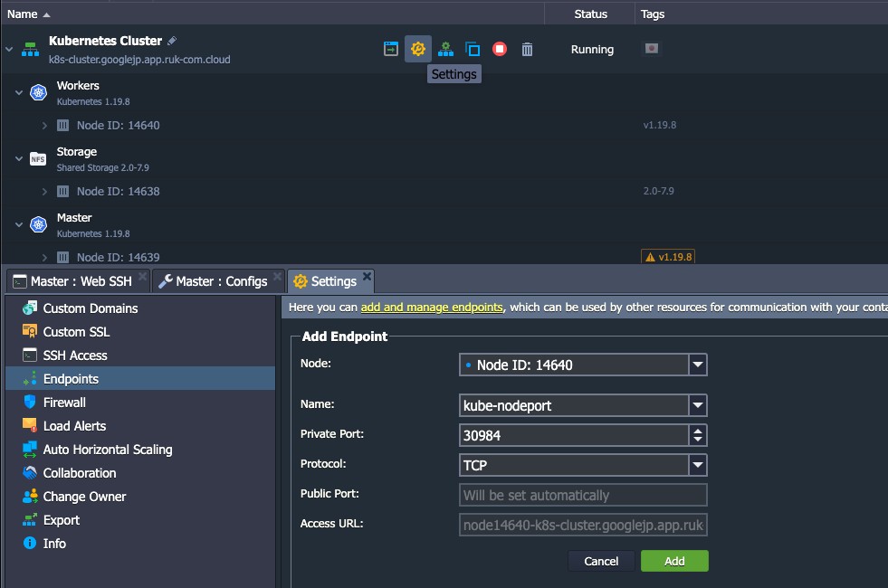Expand Node ID: 14638 row
Viewport: 888px width, 588px height.
click(44, 192)
